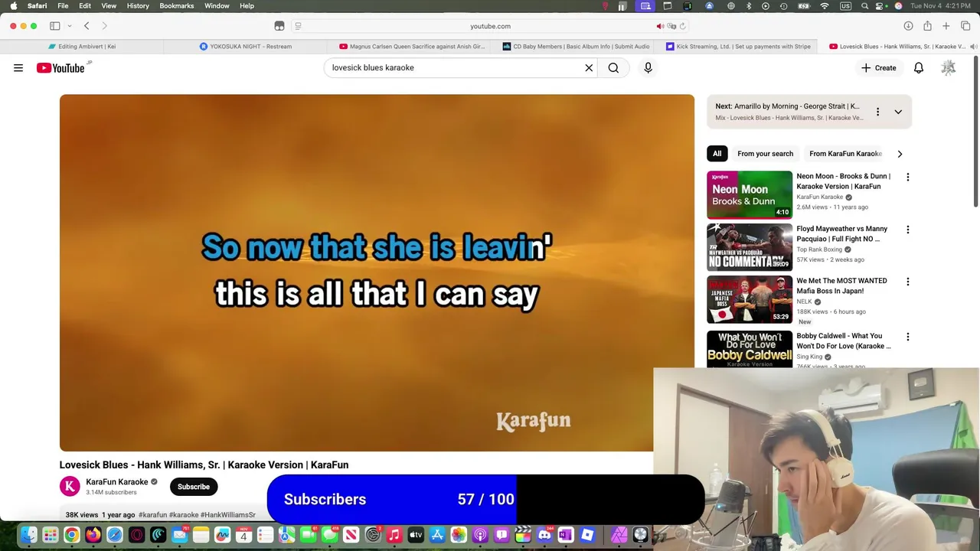Go forward in Safari
The width and height of the screenshot is (980, 551).
(105, 26)
